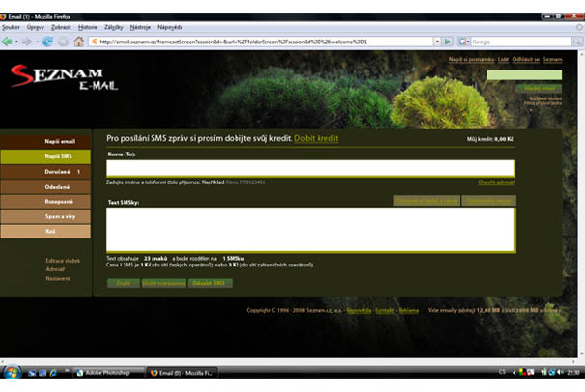Open the Záložky menu

pos(114,28)
